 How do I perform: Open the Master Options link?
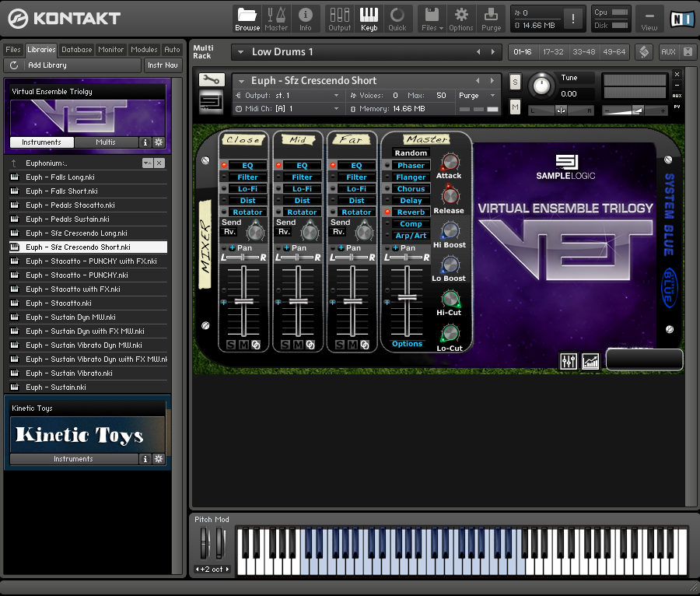(407, 344)
